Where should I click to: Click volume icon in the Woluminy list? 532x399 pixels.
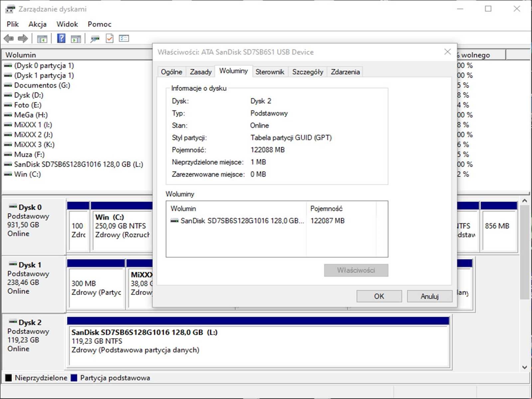click(x=175, y=221)
